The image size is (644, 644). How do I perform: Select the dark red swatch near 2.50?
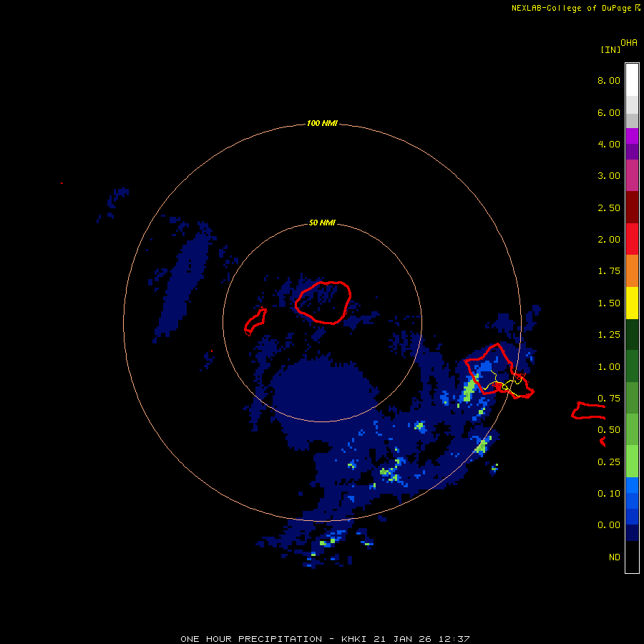click(632, 208)
